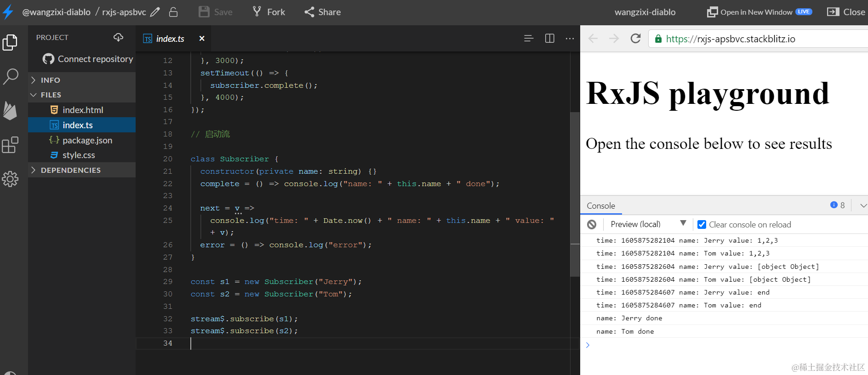The image size is (868, 375).
Task: Open style.css in the file tree
Action: pyautogui.click(x=82, y=155)
